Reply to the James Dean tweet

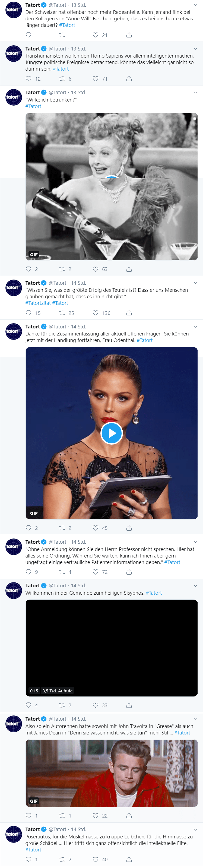(28, 816)
